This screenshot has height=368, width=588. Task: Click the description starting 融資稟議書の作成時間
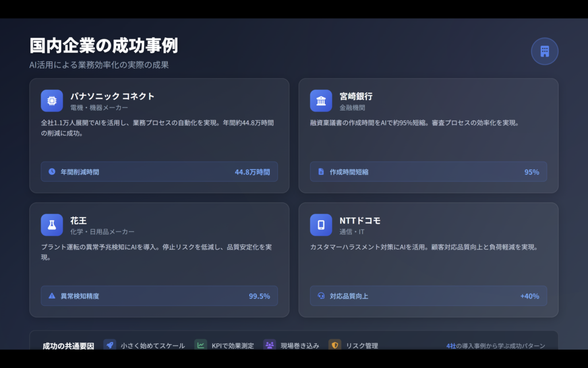click(x=415, y=123)
